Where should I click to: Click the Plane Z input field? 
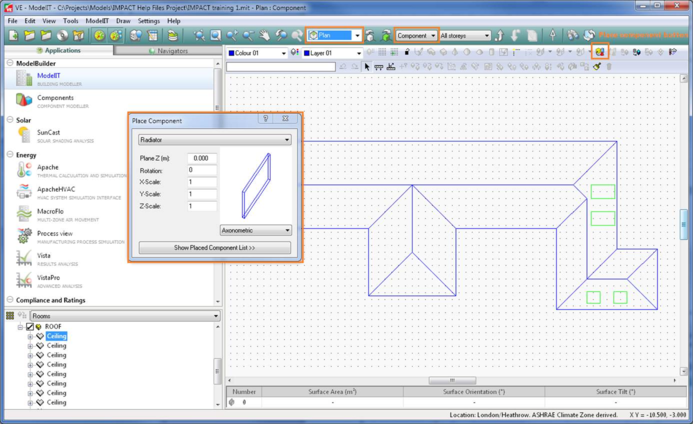202,158
